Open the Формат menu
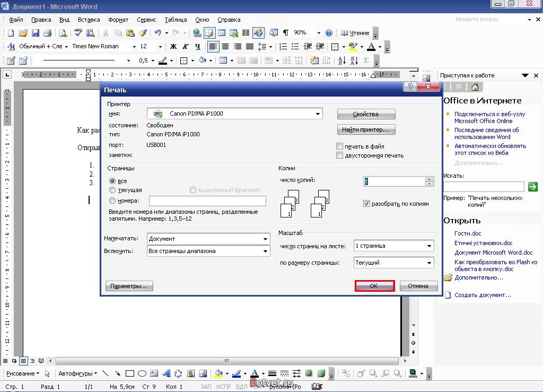This screenshot has height=392, width=543. pyautogui.click(x=118, y=20)
